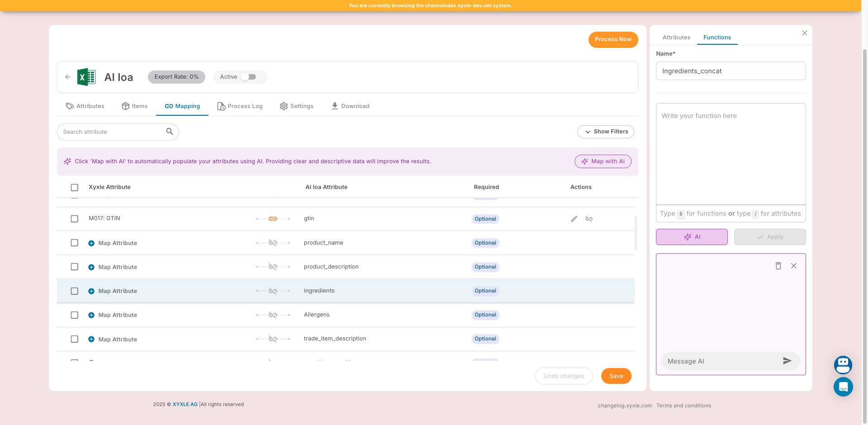Open the Attributes tab in side panel
This screenshot has width=868, height=425.
(x=676, y=38)
